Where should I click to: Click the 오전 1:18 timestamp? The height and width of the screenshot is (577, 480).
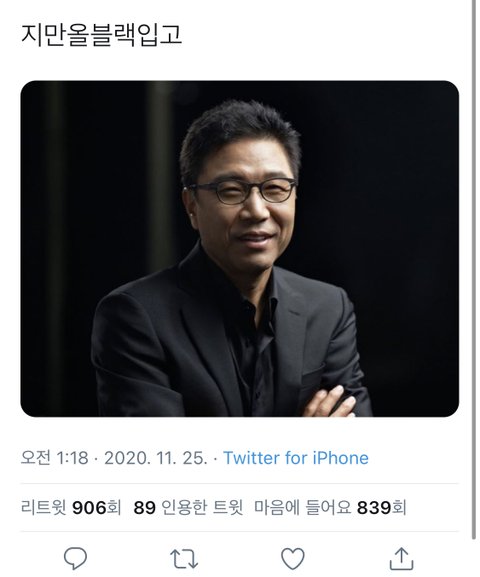pyautogui.click(x=54, y=458)
